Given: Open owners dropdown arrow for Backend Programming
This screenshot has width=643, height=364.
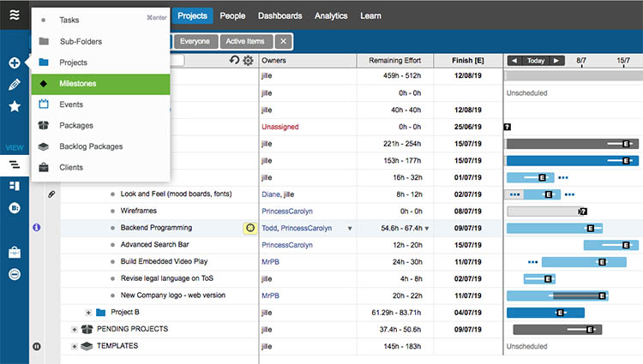Looking at the screenshot, I should [350, 229].
